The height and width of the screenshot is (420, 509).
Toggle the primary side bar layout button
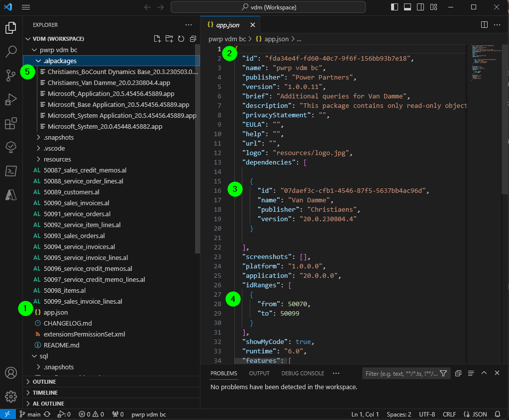(395, 7)
